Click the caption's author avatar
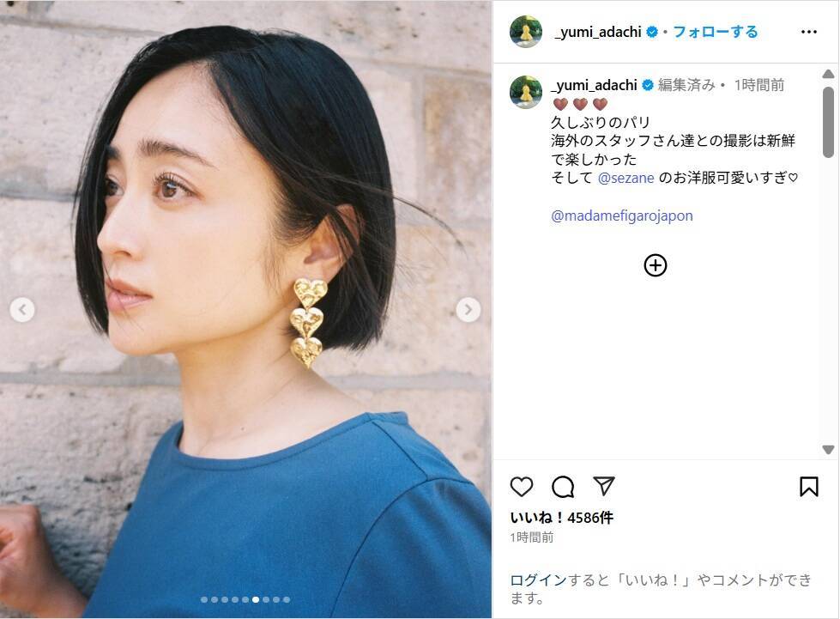The height and width of the screenshot is (619, 840). coord(525,92)
